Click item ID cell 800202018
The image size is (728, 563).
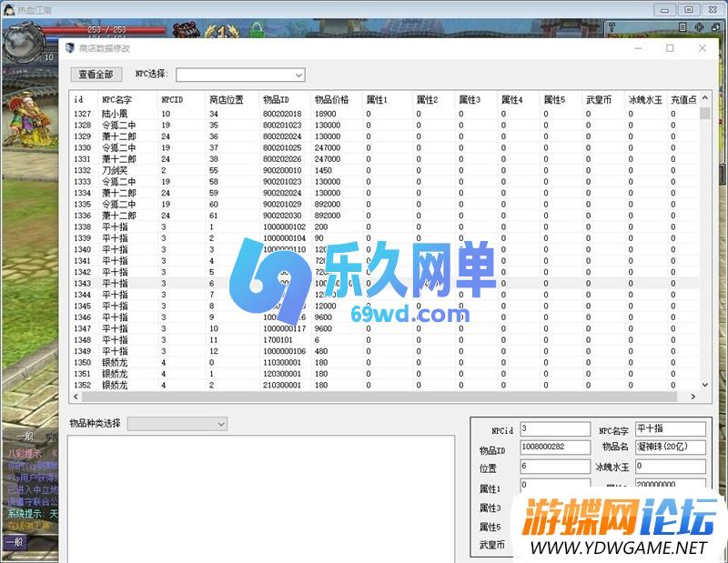pyautogui.click(x=282, y=114)
